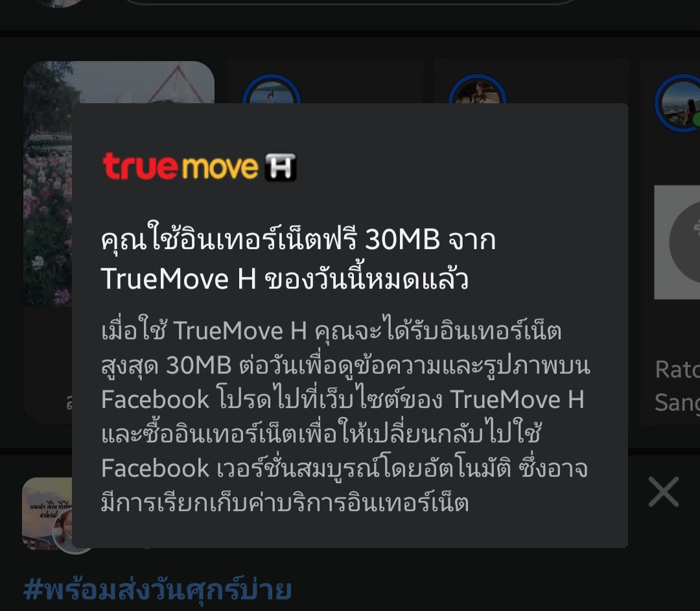Viewport: 700px width, 611px height.
Task: Tap the yellow 'move' word in logo
Action: pyautogui.click(x=220, y=168)
